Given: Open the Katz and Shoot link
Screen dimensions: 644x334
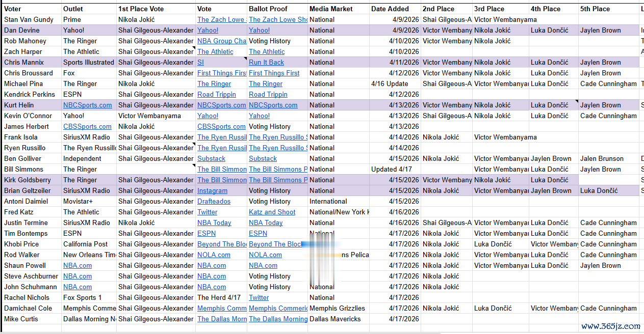Looking at the screenshot, I should click(x=272, y=212).
